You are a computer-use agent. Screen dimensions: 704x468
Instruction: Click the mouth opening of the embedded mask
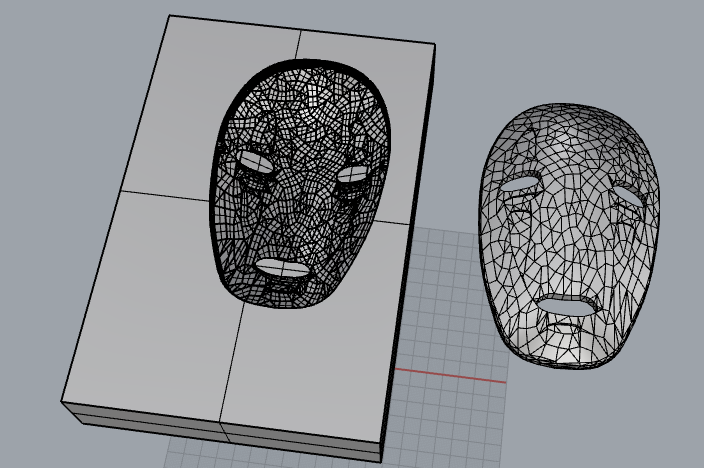[283, 269]
